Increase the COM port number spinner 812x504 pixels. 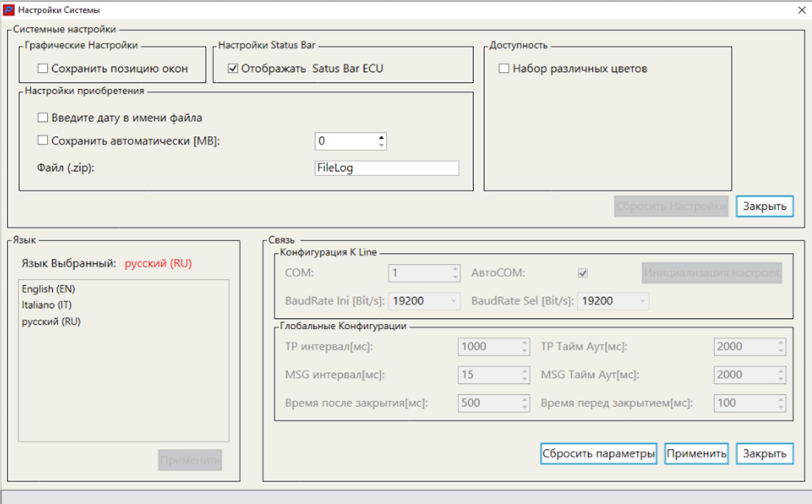(455, 269)
